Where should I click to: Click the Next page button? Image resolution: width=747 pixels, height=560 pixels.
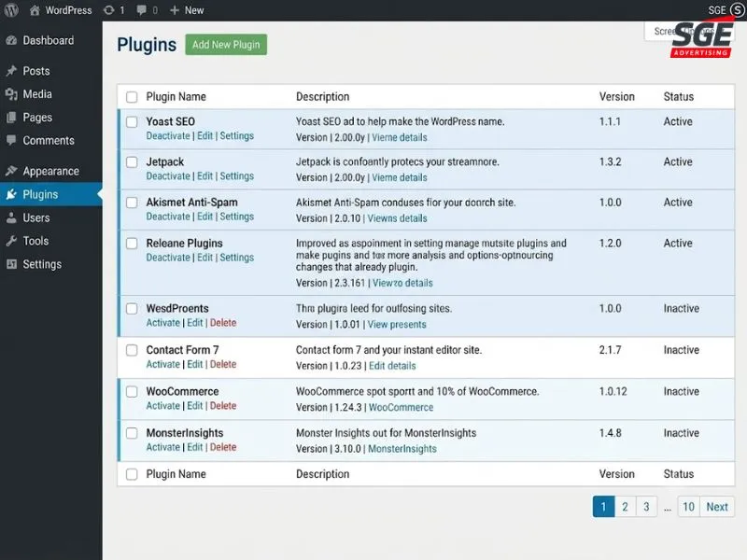(x=717, y=507)
